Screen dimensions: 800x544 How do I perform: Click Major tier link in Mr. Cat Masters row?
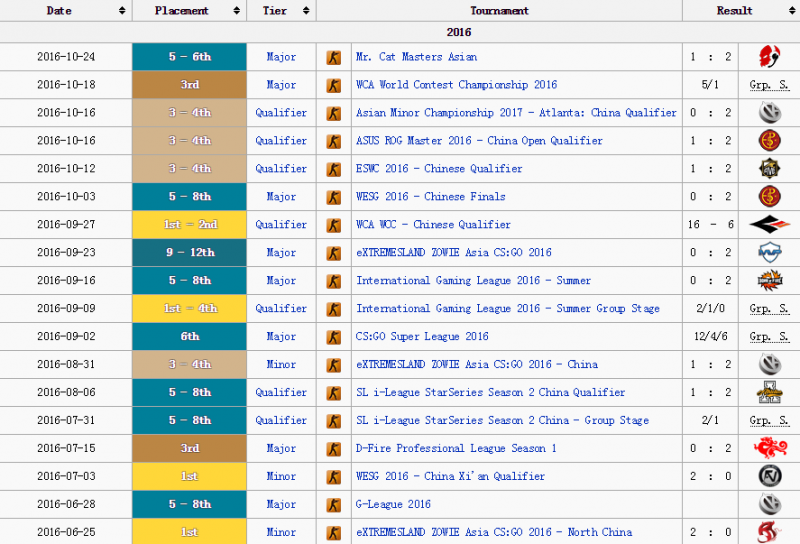(281, 57)
